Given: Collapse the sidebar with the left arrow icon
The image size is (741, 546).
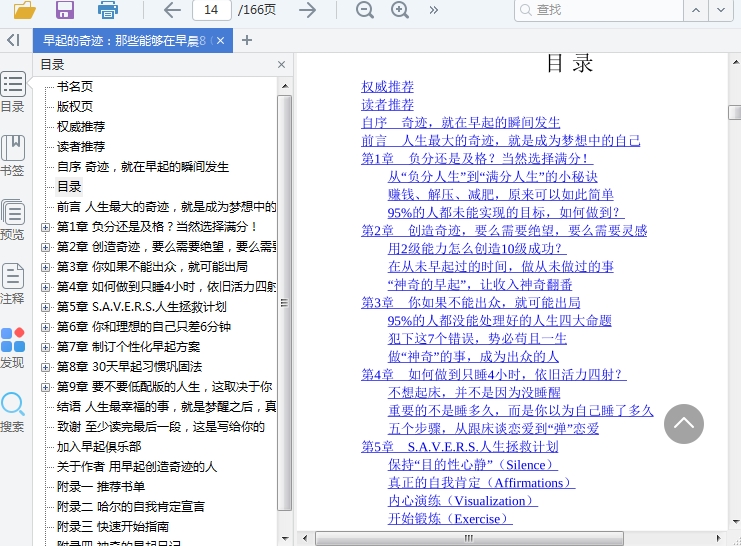Looking at the screenshot, I should pos(14,40).
